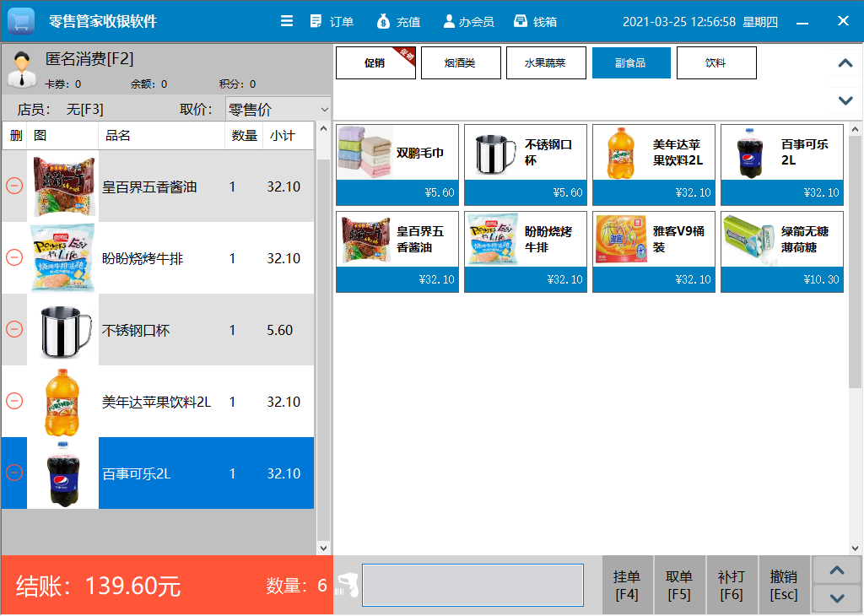Select the 百事可乐2L cart row name
The image size is (864, 616).
(x=137, y=473)
